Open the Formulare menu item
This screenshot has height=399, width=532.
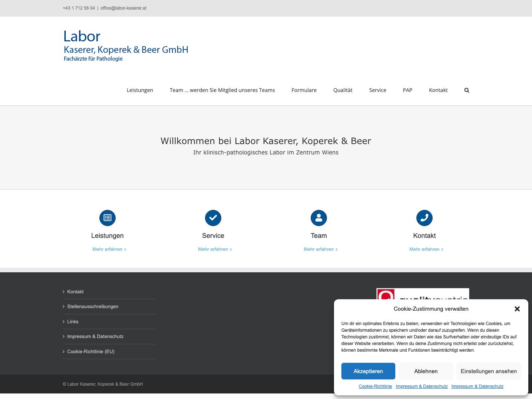(x=304, y=90)
